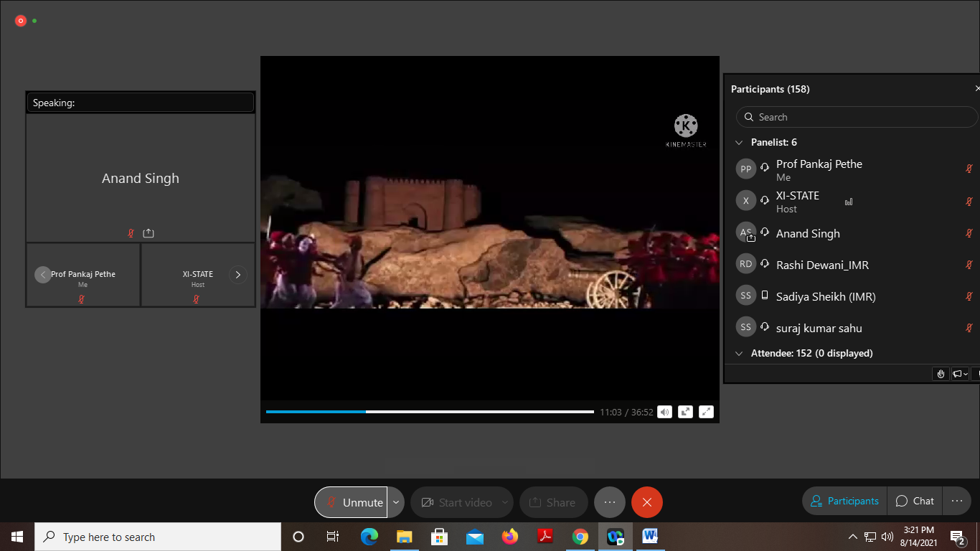The width and height of the screenshot is (980, 551).
Task: Open Task View on the taskbar
Action: (333, 537)
